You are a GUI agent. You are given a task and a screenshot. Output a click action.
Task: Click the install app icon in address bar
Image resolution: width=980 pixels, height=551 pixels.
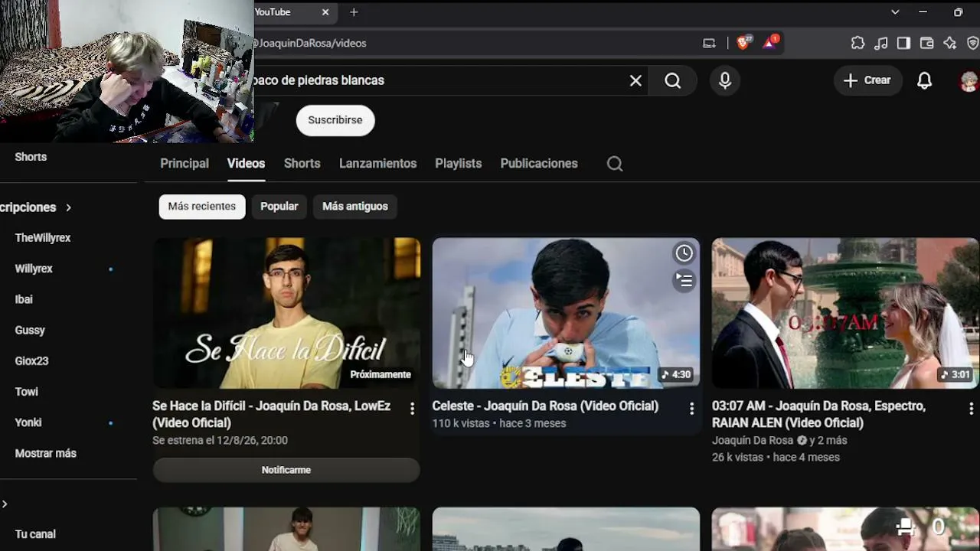click(x=709, y=43)
